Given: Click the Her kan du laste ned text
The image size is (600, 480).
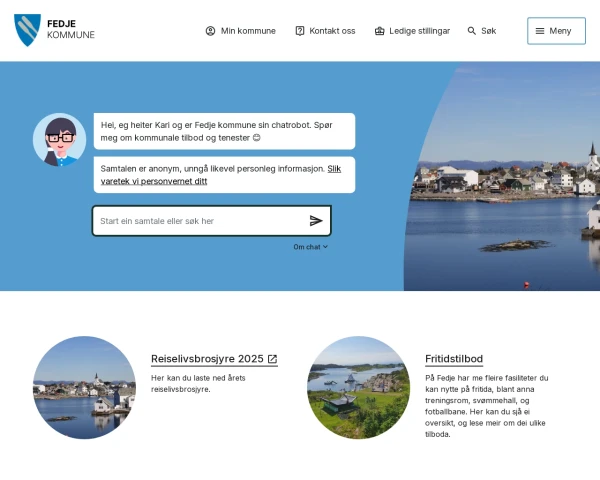Looking at the screenshot, I should (198, 384).
